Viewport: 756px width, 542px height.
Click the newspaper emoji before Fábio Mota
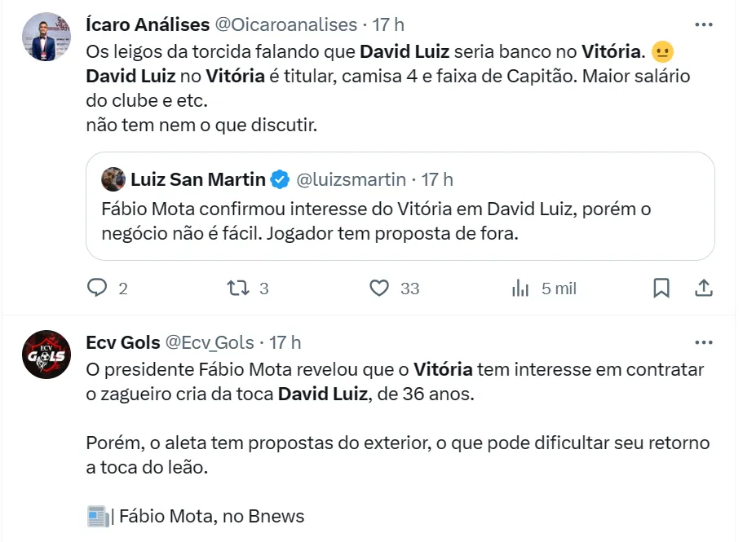click(97, 516)
